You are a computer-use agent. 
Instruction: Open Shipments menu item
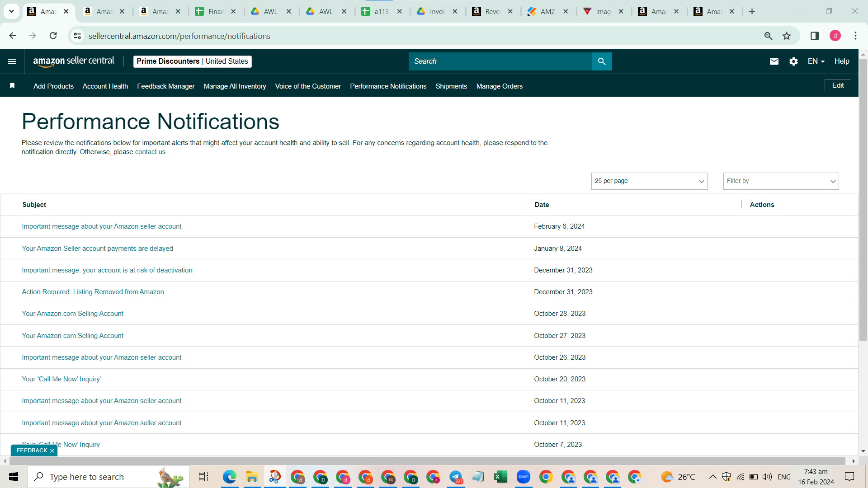coord(451,86)
